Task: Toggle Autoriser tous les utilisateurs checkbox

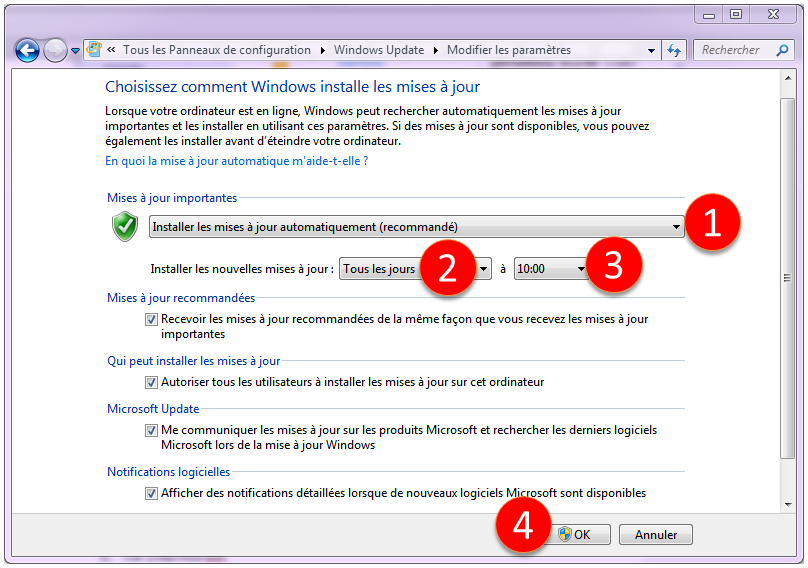Action: (x=151, y=382)
